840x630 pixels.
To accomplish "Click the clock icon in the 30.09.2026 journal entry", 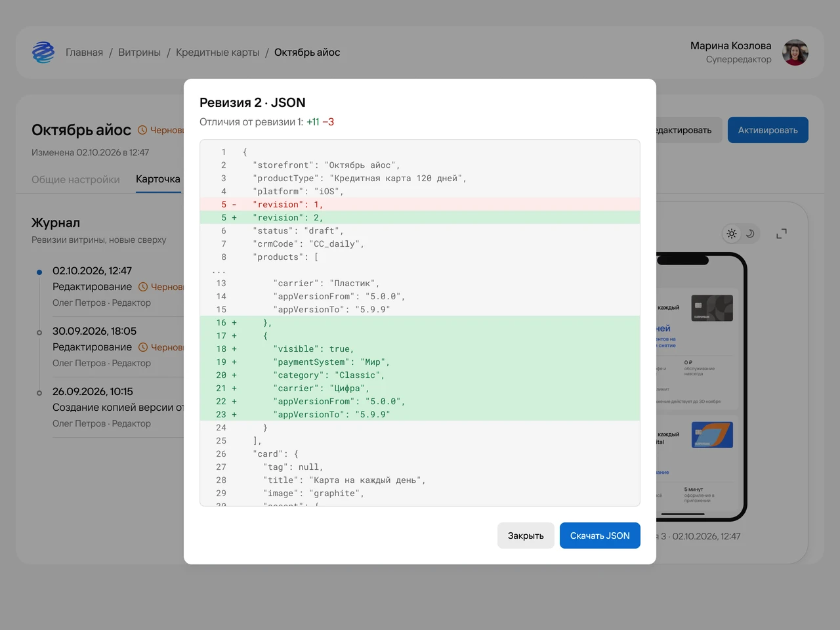I will [x=143, y=347].
